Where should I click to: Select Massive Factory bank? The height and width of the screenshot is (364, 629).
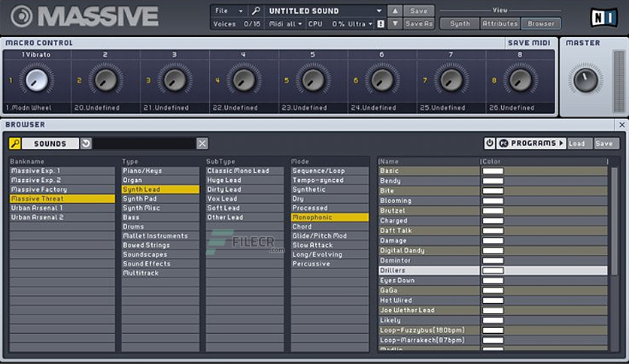pos(62,190)
